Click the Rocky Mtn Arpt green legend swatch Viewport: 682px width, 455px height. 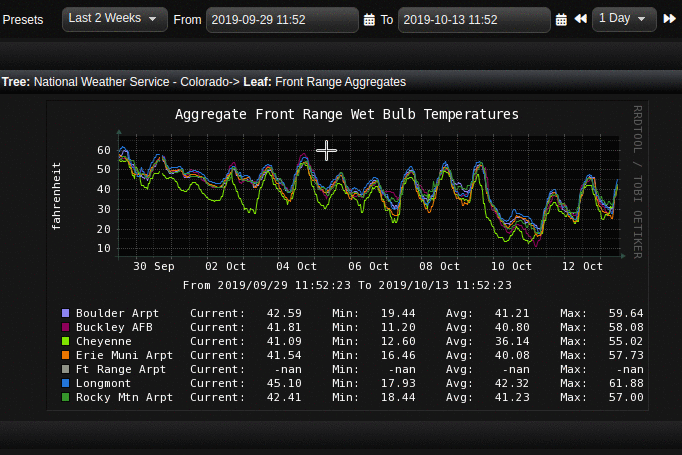[66, 397]
